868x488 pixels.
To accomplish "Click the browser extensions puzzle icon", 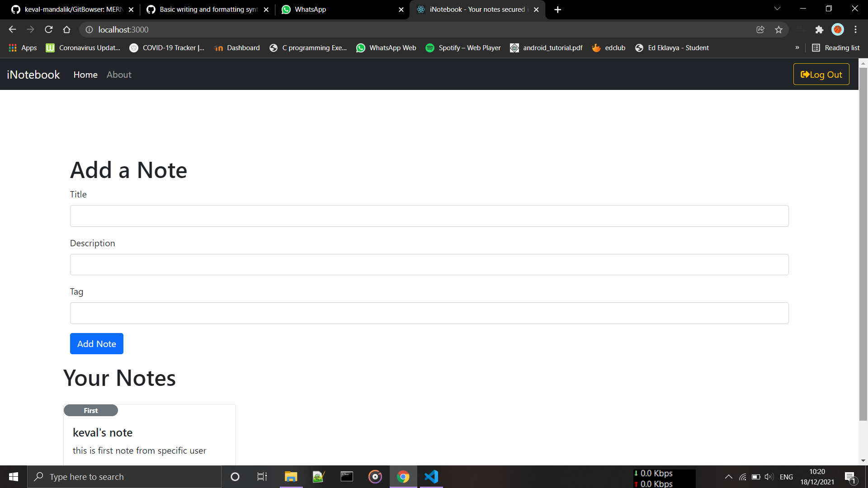I will [820, 29].
